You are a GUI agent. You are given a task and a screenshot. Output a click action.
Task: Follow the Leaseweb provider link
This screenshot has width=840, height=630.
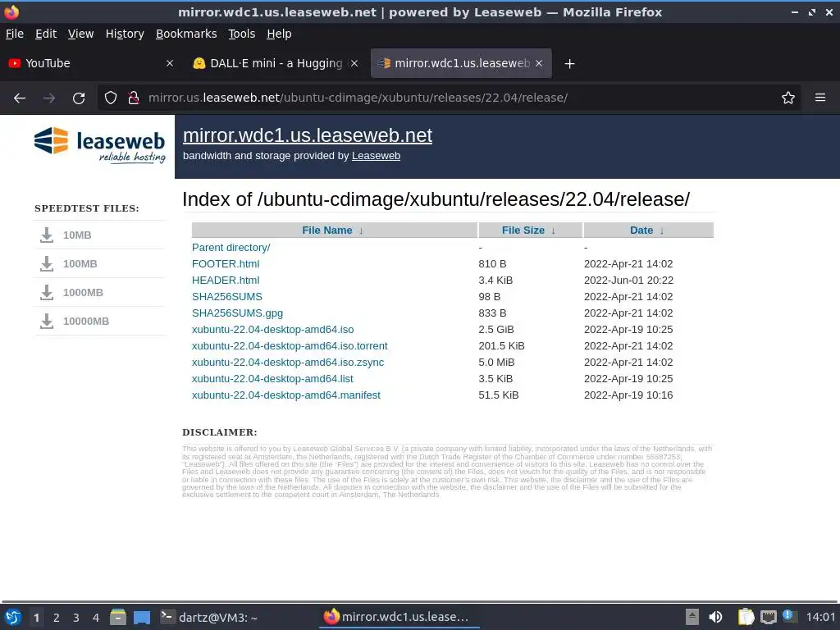tap(376, 156)
